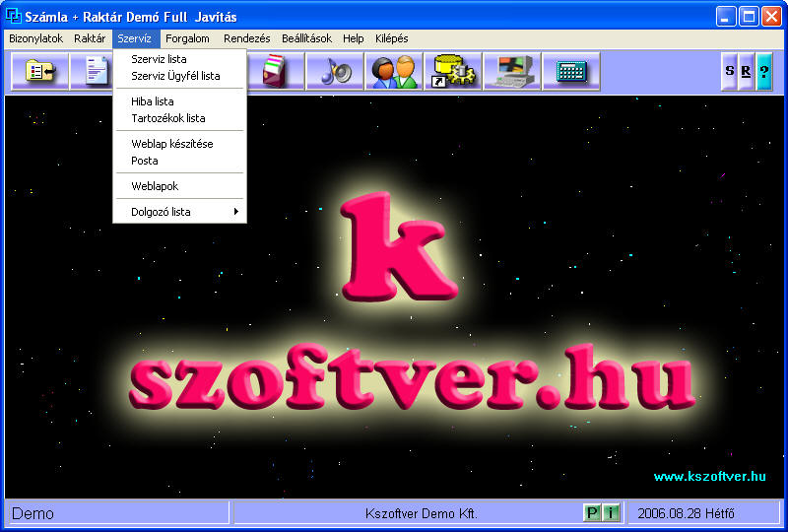
Task: Open the Beállítások menu
Action: [306, 38]
